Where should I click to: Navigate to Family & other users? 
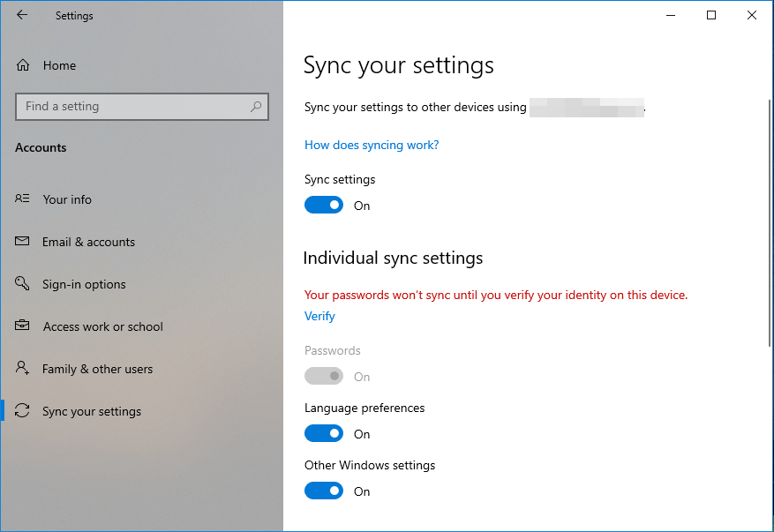pos(97,369)
